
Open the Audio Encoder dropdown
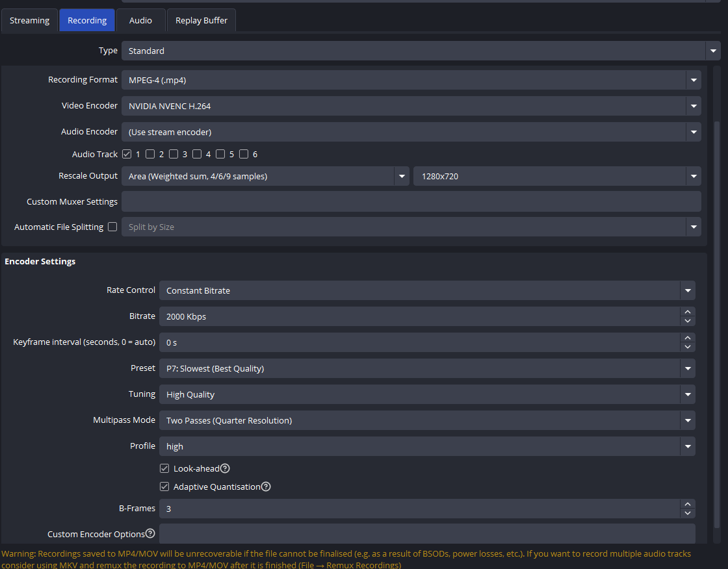pos(411,132)
